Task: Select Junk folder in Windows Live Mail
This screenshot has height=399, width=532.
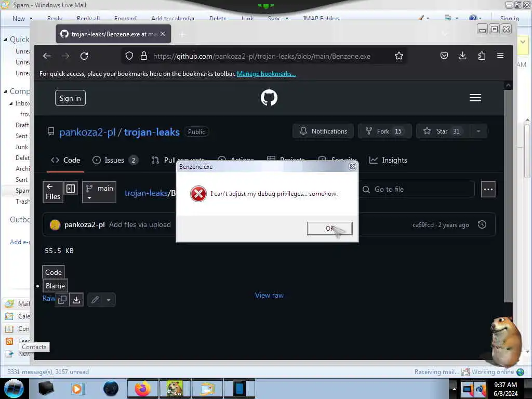Action: pyautogui.click(x=22, y=147)
